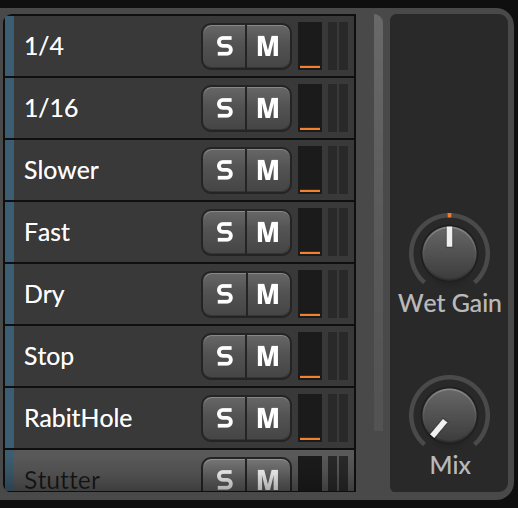The width and height of the screenshot is (518, 508).
Task: Mute the Slower layer
Action: click(268, 170)
